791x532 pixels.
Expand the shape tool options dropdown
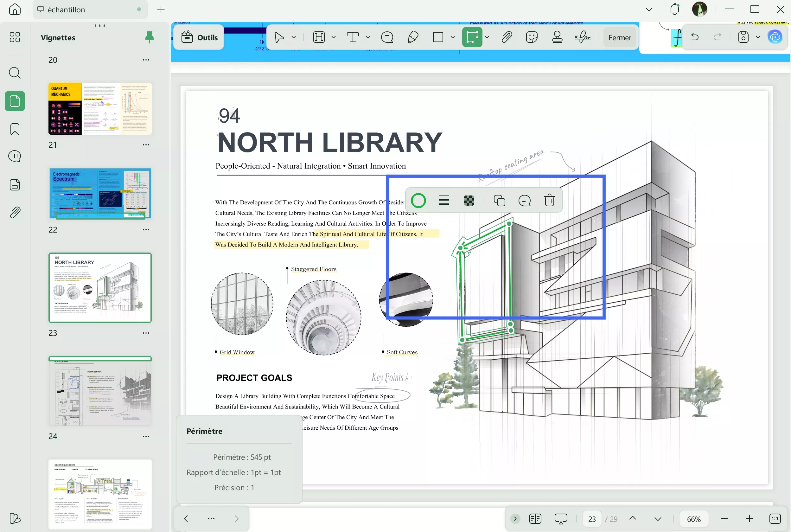point(452,37)
